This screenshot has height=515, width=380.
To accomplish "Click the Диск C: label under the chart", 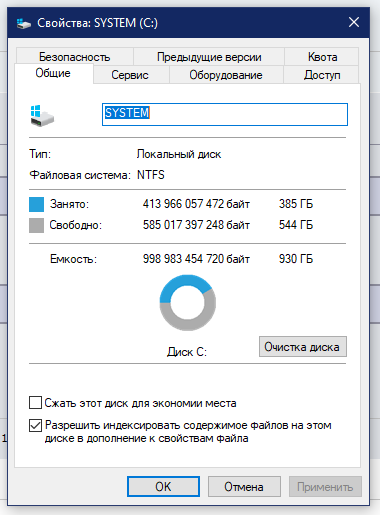I will point(187,352).
